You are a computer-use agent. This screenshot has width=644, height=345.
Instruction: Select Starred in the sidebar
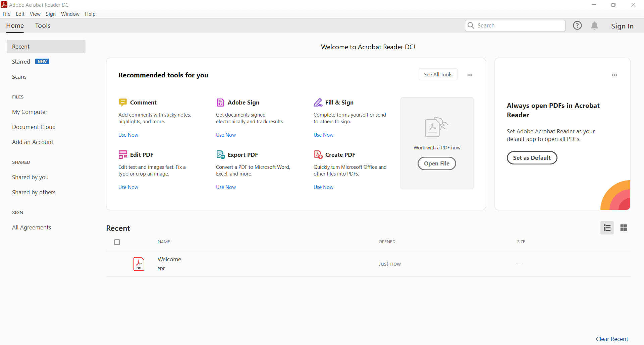[x=21, y=62]
